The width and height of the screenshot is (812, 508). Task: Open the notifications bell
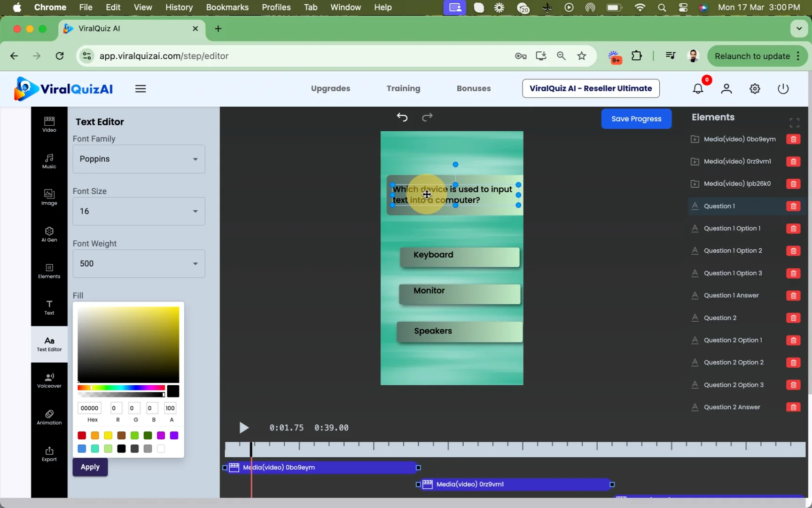[x=698, y=88]
